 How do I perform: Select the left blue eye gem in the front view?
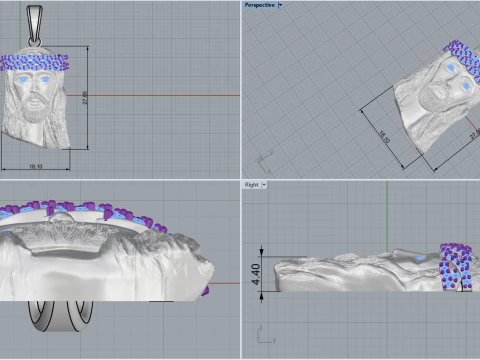24,79
